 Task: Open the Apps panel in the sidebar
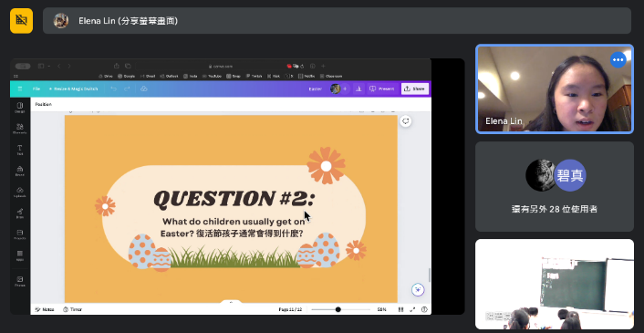coord(20,255)
